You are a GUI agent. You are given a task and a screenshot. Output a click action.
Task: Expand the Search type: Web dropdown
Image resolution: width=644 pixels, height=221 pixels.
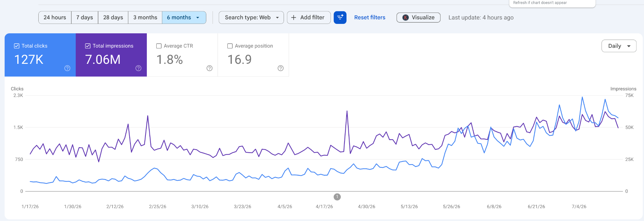251,18
